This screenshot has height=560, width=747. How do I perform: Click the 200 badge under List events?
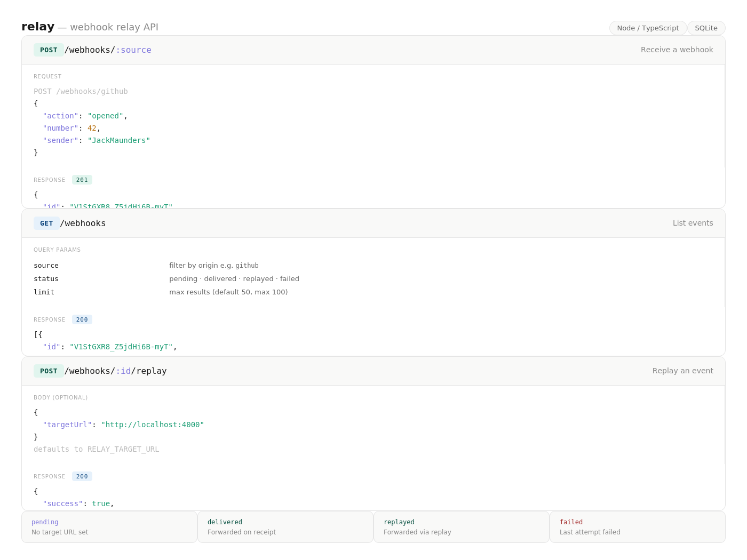pyautogui.click(x=82, y=319)
